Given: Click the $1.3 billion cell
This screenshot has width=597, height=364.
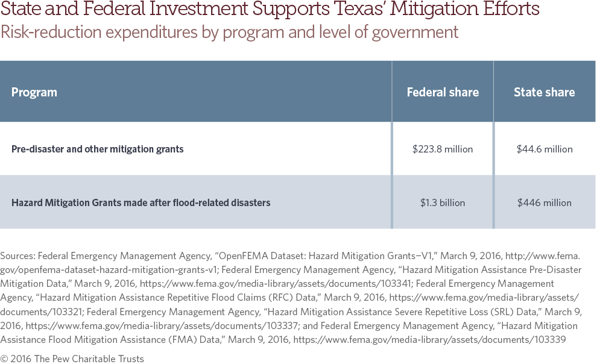Looking at the screenshot, I should click(443, 202).
